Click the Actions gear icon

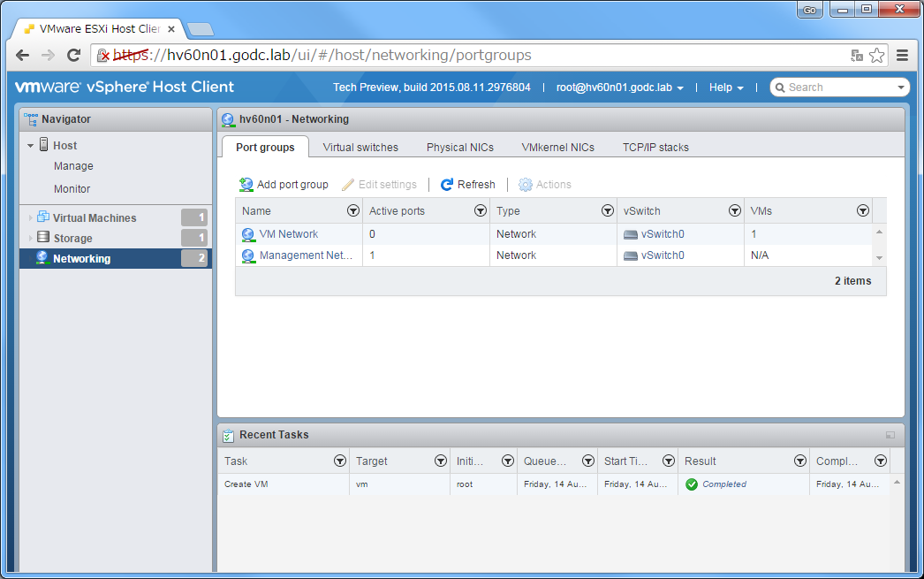tap(525, 185)
